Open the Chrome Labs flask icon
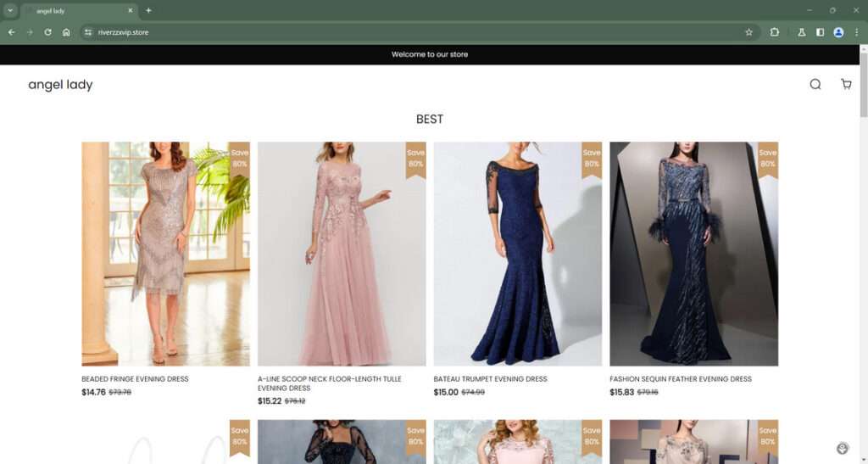The image size is (868, 464). (x=802, y=32)
